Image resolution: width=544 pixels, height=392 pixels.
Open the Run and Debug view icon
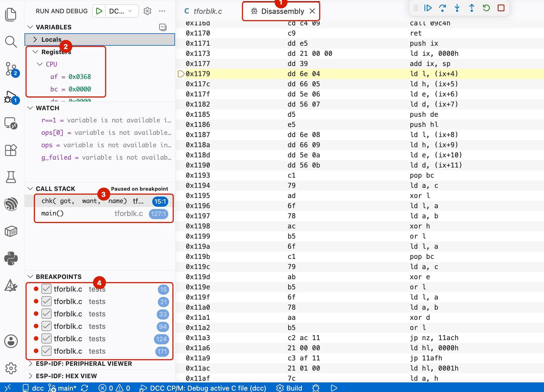coord(12,97)
